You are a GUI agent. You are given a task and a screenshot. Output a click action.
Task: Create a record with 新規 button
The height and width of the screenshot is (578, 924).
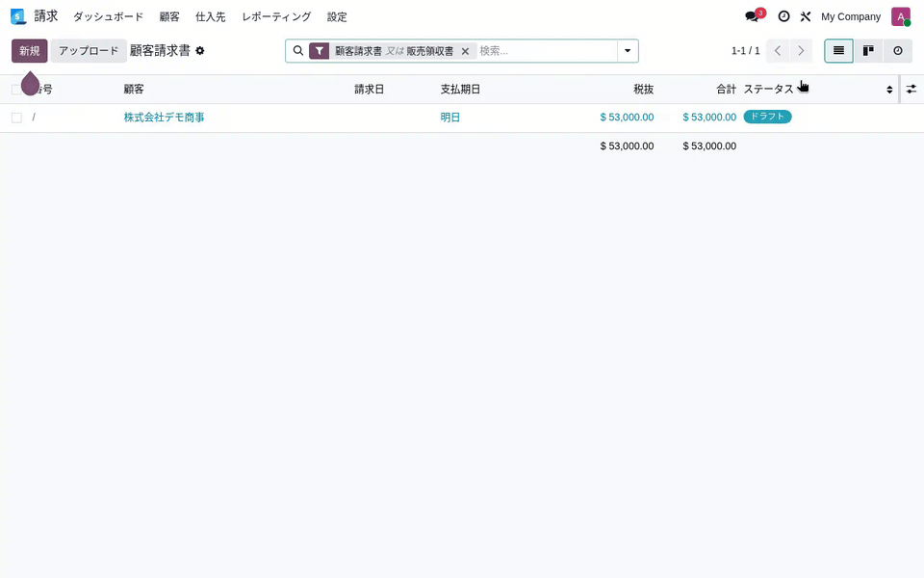30,51
